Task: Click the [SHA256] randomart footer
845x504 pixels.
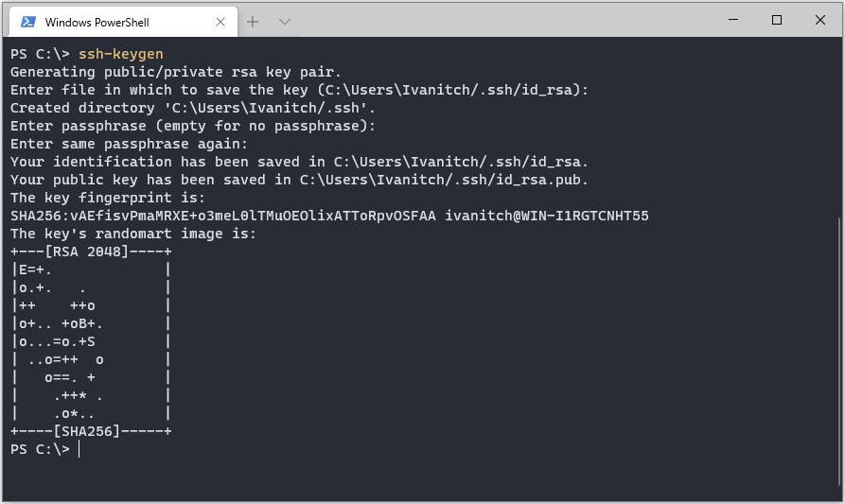Action: 90,431
